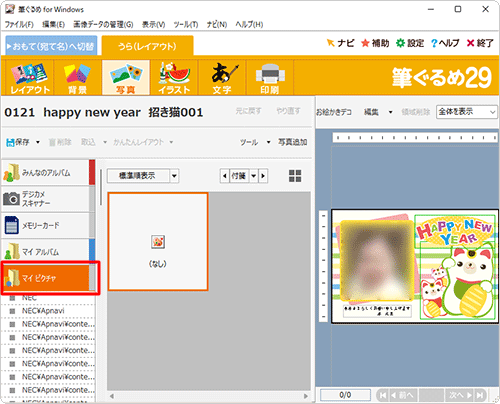Open the 標準順表示 sort dropdown
500x404 pixels.
click(174, 176)
